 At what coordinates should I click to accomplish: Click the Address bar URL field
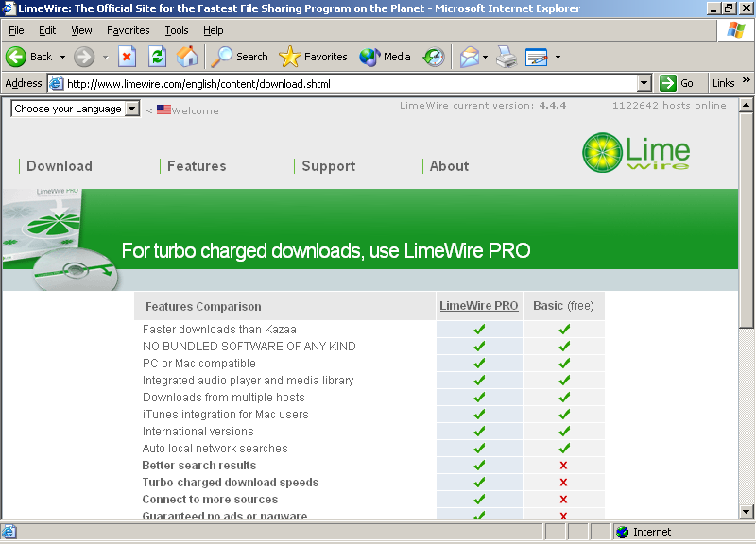[351, 84]
